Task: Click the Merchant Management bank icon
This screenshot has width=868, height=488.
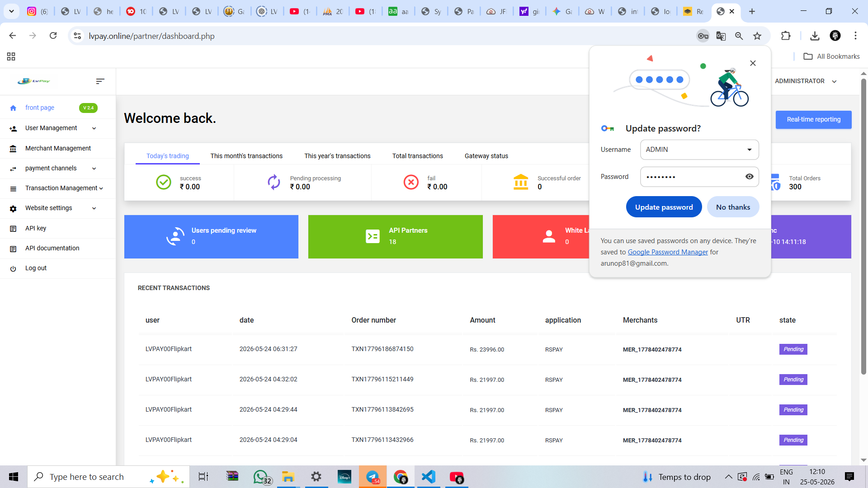Action: pos(13,149)
